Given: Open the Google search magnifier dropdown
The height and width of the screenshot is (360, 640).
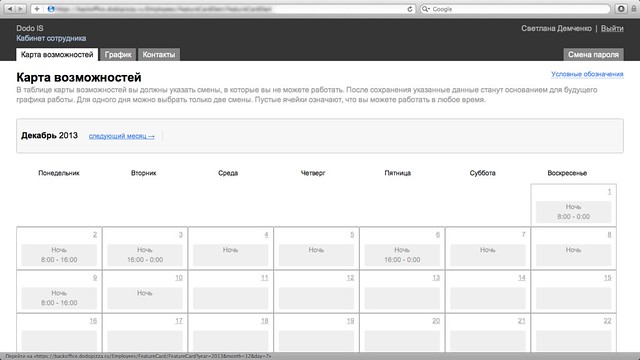Looking at the screenshot, I should point(426,9).
